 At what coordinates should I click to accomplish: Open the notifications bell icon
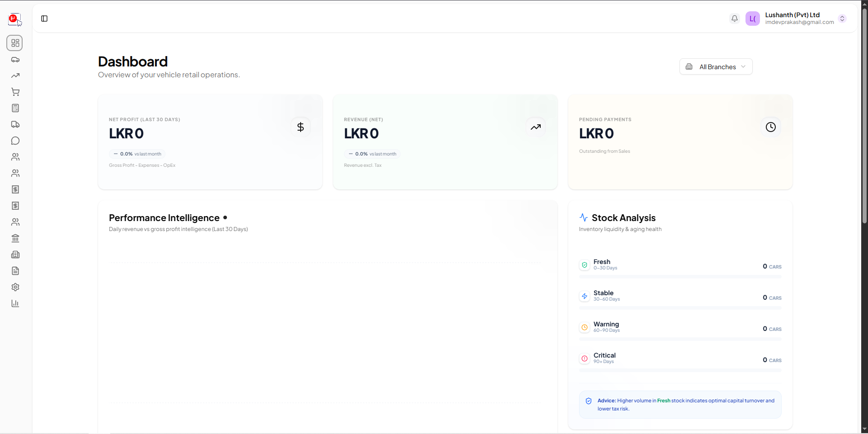[734, 19]
